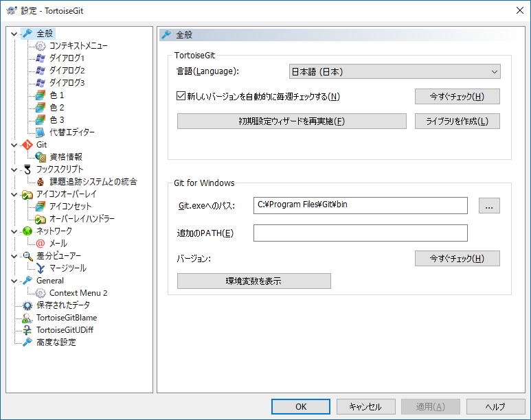
Task: Collapse the Git tree node
Action: click(14, 145)
